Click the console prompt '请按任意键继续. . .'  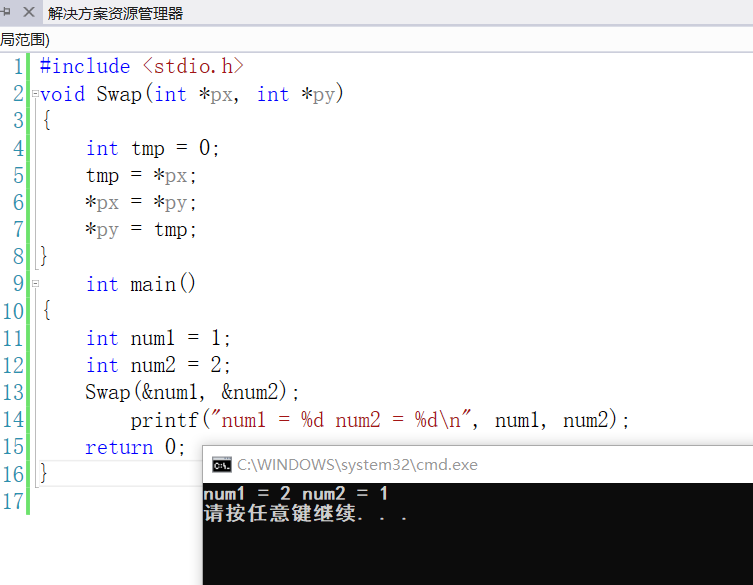tap(306, 513)
